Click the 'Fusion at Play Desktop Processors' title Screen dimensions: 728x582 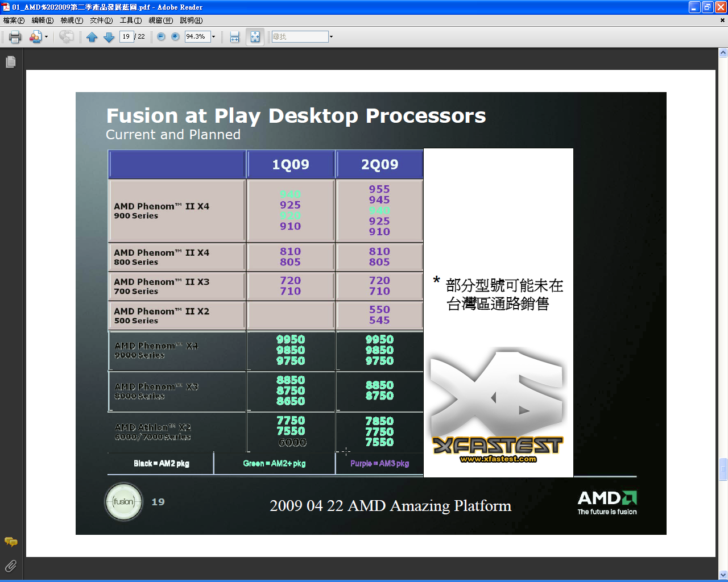pyautogui.click(x=296, y=115)
